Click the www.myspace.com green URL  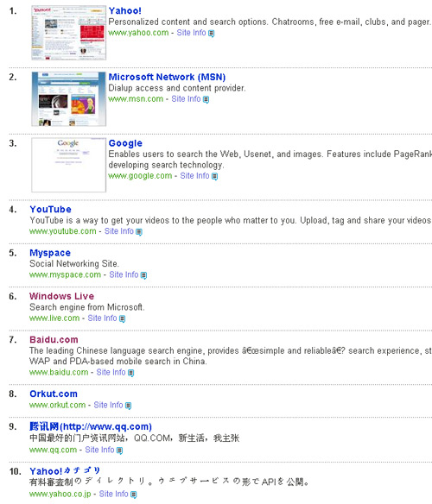pos(65,274)
